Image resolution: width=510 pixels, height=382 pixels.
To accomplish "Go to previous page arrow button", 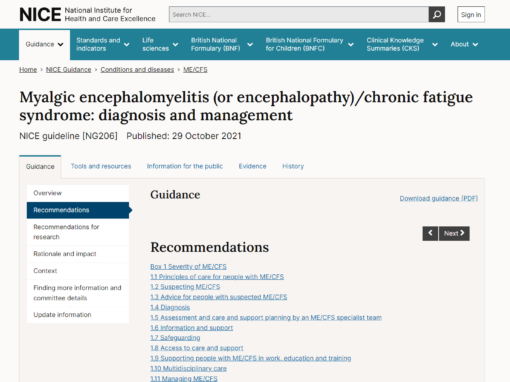I will click(430, 233).
